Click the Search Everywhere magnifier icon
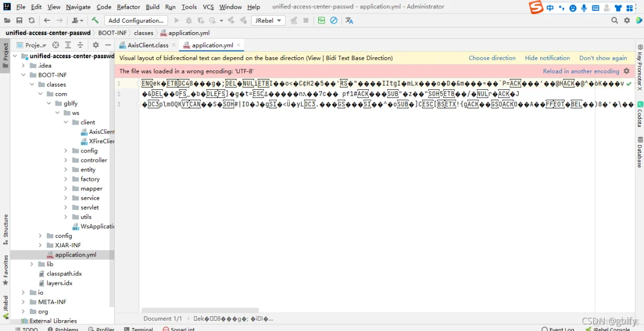The height and width of the screenshot is (331, 644). coord(615,20)
